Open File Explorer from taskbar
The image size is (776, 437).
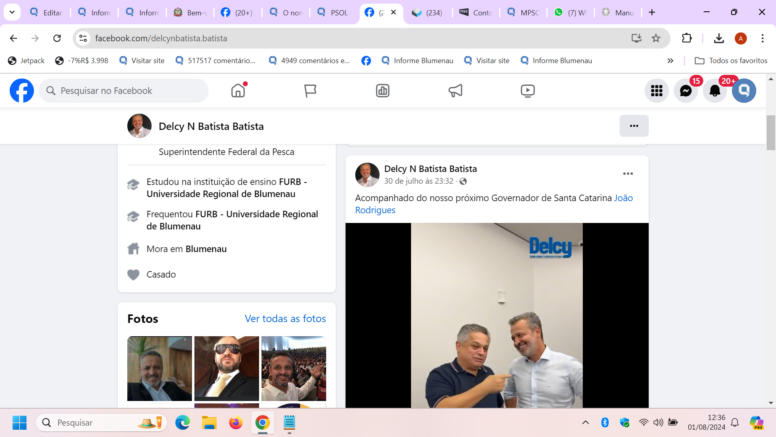209,423
